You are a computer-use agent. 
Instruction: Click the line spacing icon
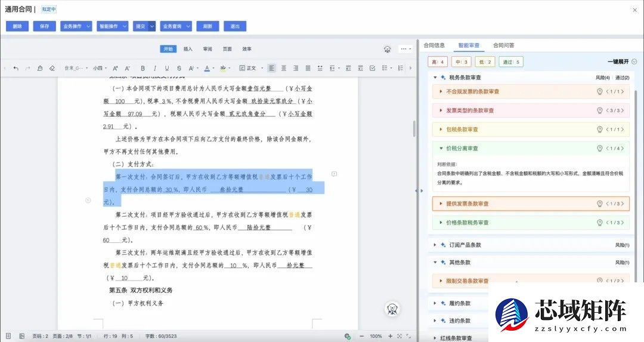click(333, 68)
